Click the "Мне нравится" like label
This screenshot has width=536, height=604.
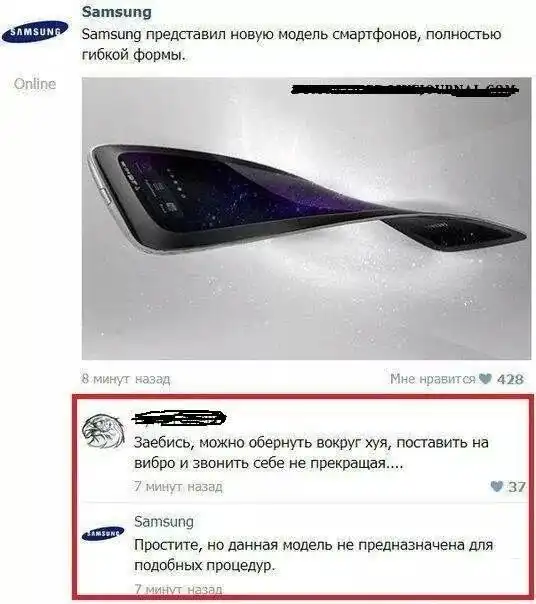[x=432, y=379]
